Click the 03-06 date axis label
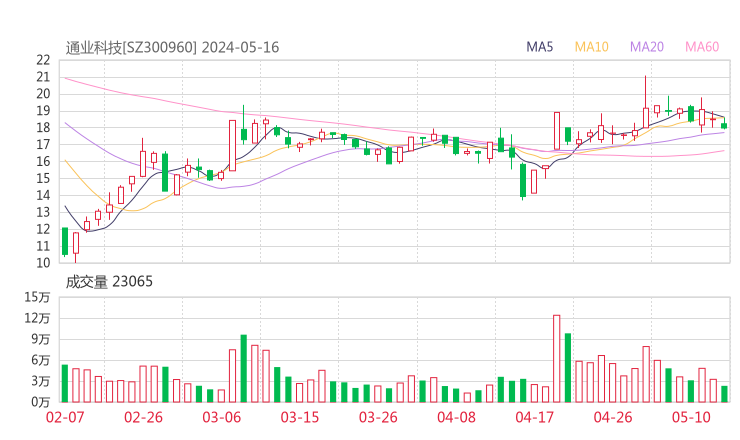The image size is (740, 440). [222, 417]
